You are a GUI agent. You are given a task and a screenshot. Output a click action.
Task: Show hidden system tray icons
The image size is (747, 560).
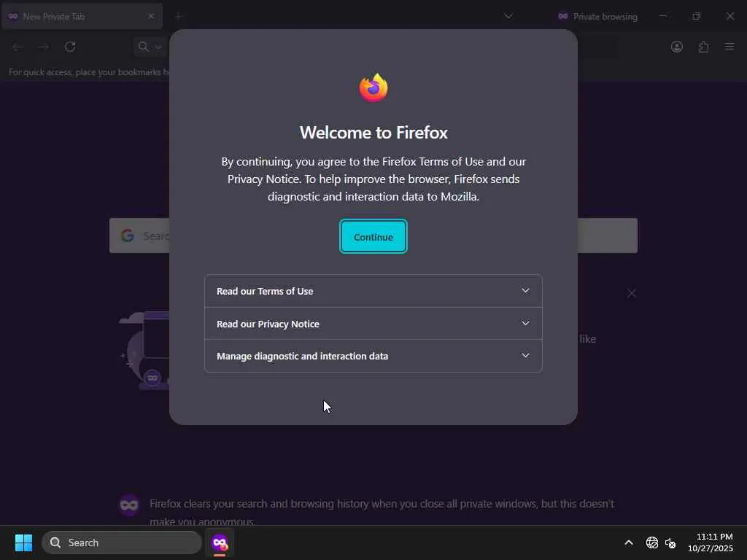click(629, 542)
